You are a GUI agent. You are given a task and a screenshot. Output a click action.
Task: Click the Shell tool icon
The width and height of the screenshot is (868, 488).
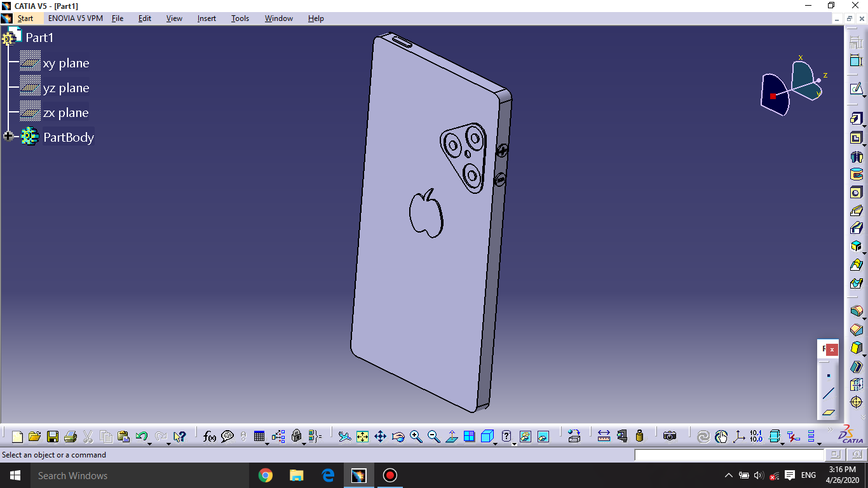[856, 367]
